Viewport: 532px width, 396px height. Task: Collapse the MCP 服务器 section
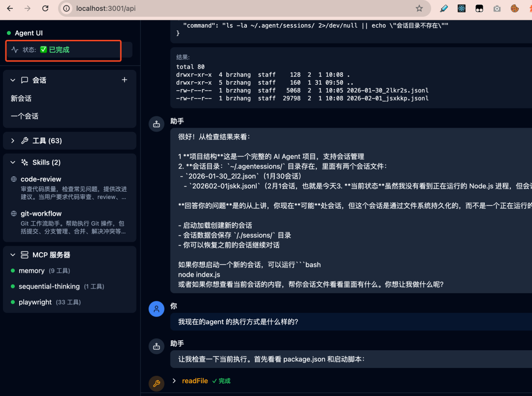click(x=12, y=255)
